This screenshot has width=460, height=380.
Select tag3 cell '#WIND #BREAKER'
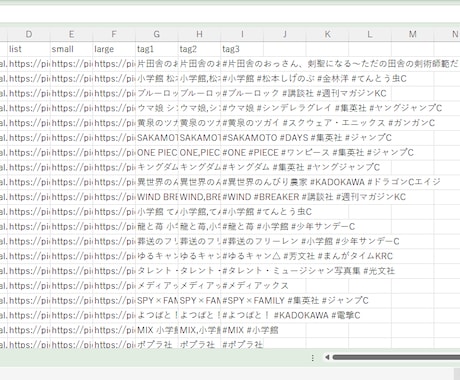point(242,197)
